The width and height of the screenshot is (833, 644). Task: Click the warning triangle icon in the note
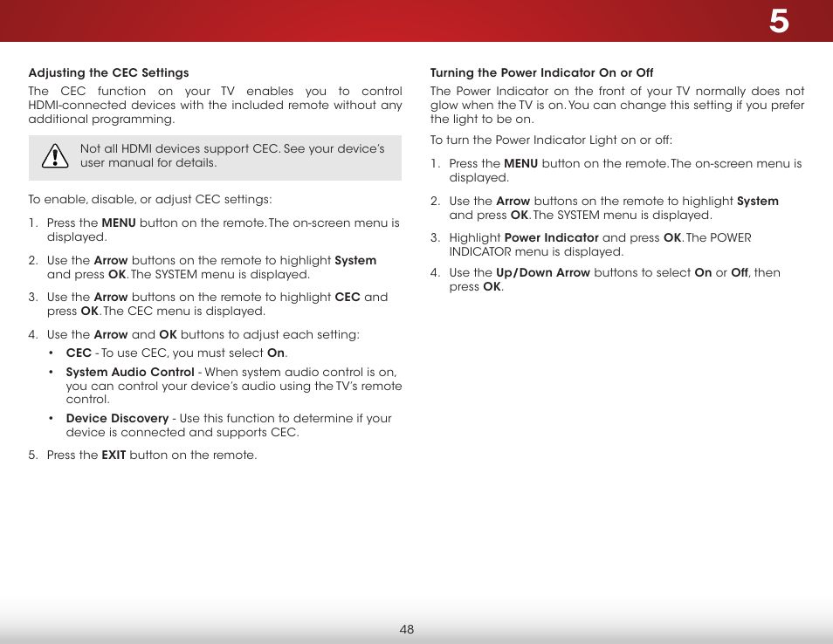[55, 156]
